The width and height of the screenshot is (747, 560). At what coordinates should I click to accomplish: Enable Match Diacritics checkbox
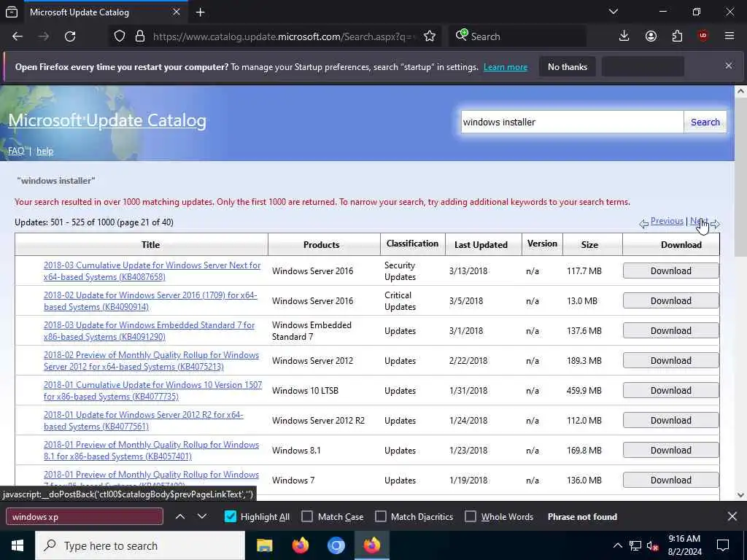point(381,517)
